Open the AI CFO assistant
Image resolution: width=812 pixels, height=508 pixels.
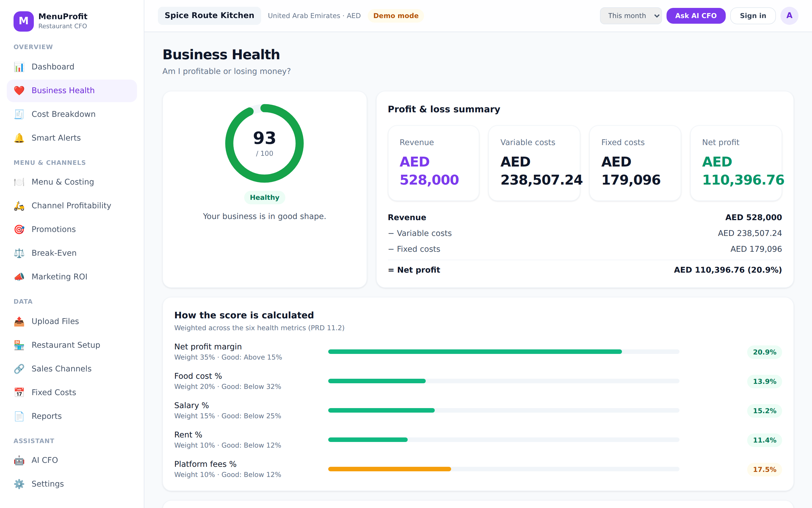(x=72, y=460)
